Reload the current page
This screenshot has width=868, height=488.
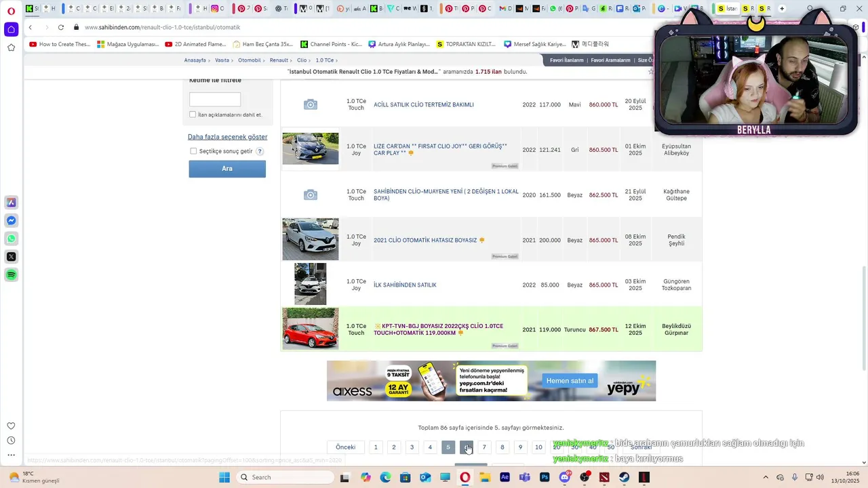(61, 27)
